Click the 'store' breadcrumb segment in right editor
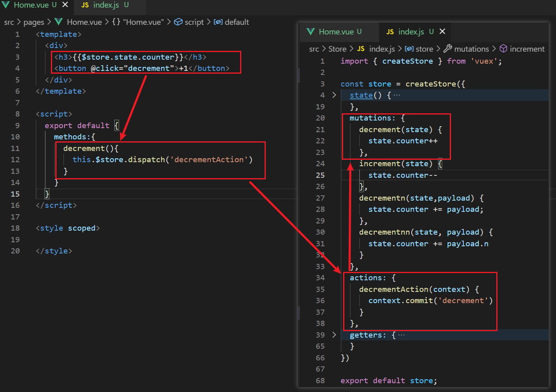Screen dimensions: 556x392 (x=425, y=49)
